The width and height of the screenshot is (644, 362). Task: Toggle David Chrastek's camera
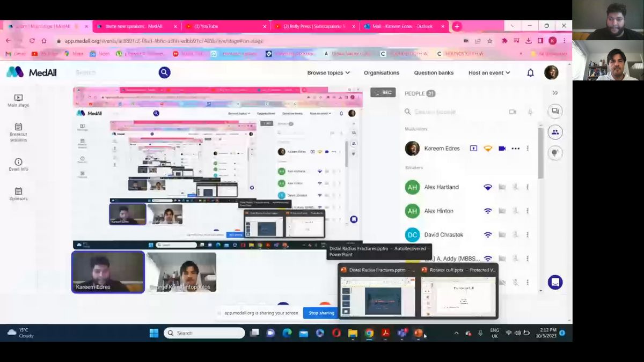pyautogui.click(x=502, y=235)
